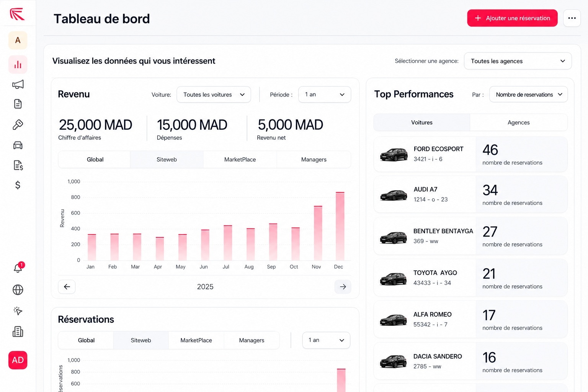The width and height of the screenshot is (588, 392).
Task: Click the '5,000 MAD' net revenue figure
Action: (290, 125)
